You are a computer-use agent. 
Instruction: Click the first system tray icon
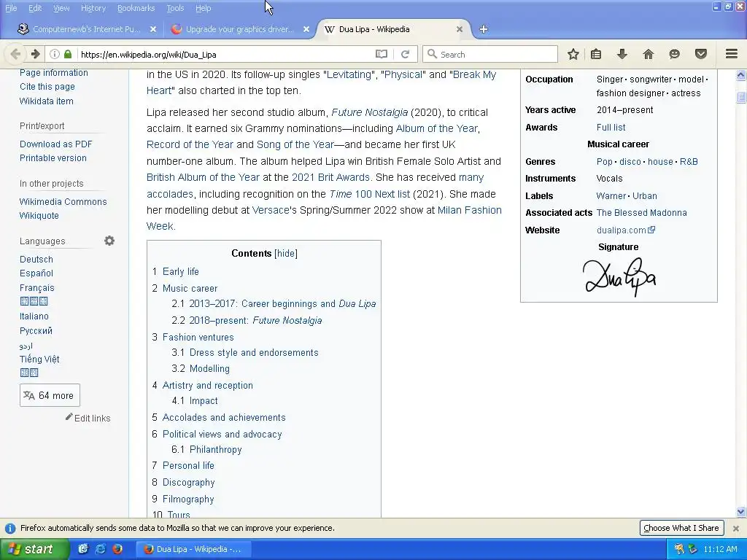coord(679,549)
